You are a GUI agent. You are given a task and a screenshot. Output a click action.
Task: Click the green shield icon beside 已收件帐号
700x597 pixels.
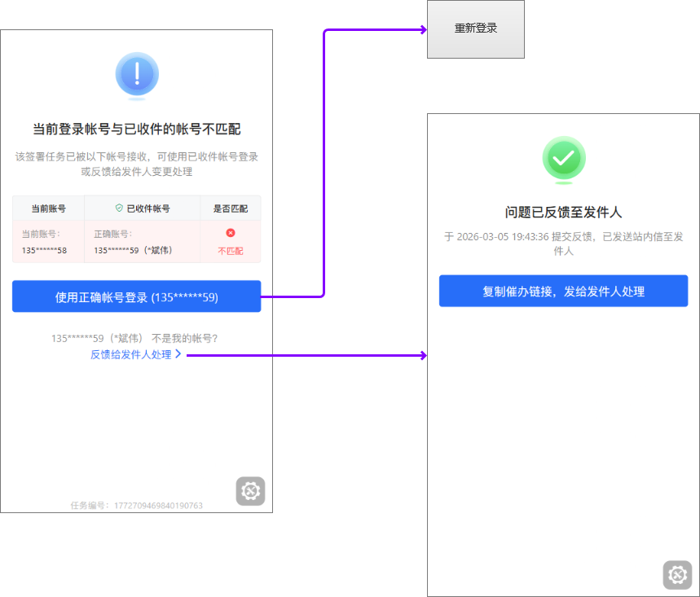pos(119,209)
